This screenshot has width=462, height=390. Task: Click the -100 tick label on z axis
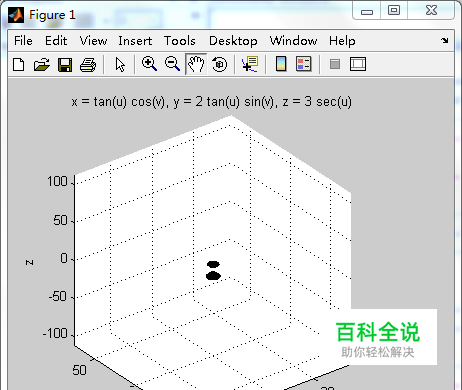(55, 333)
